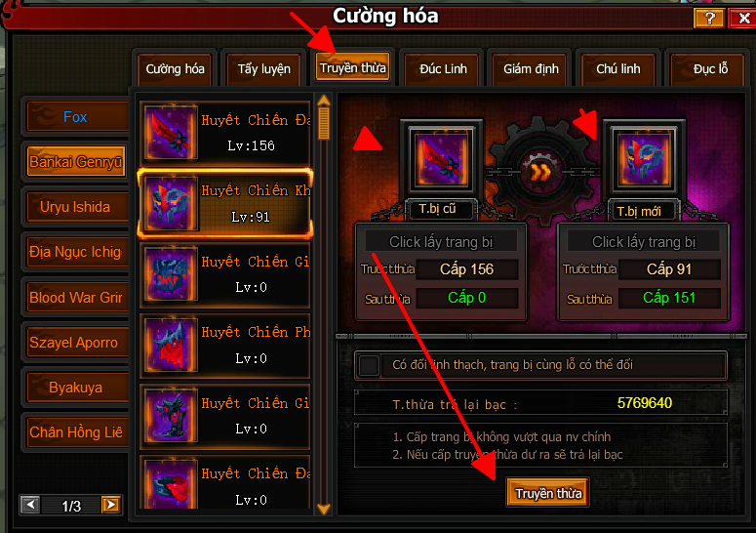Switch to the Tẩy luyện tab
Image resolution: width=756 pixels, height=533 pixels.
(263, 69)
